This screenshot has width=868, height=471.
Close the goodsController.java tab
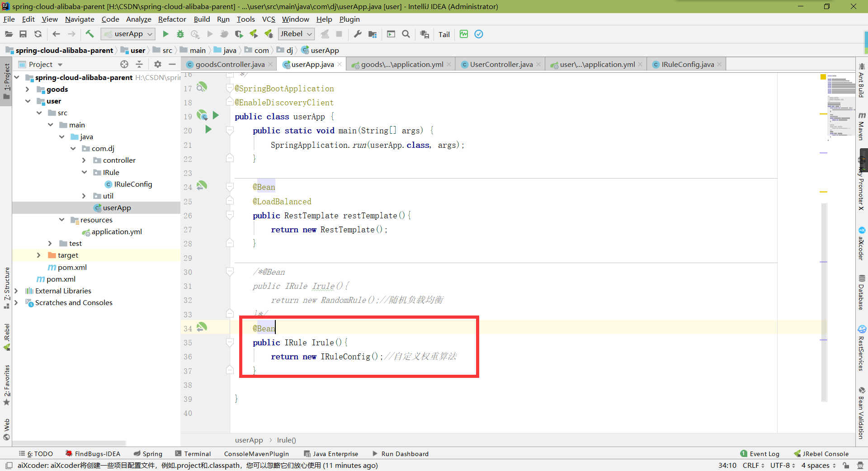click(x=270, y=65)
